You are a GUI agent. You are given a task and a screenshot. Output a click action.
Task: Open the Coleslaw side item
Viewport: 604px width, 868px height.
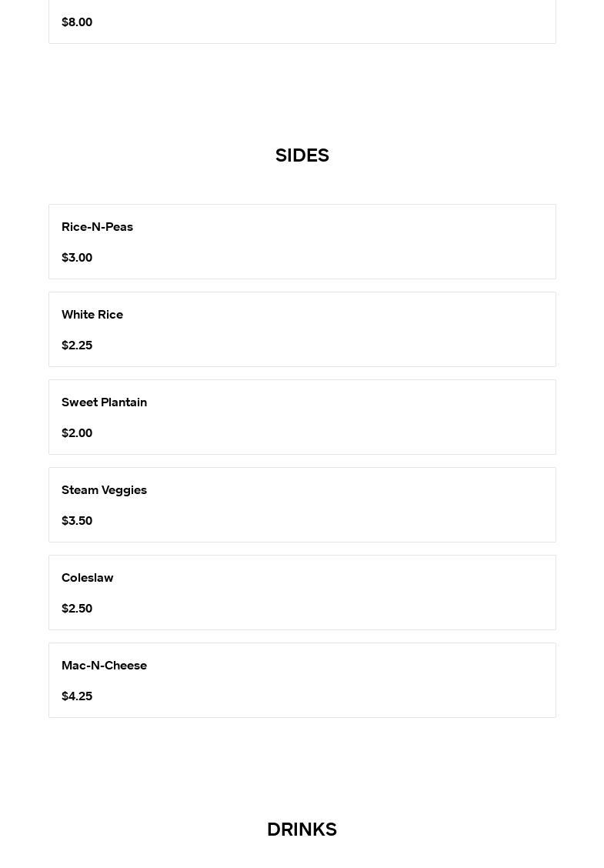87,578
